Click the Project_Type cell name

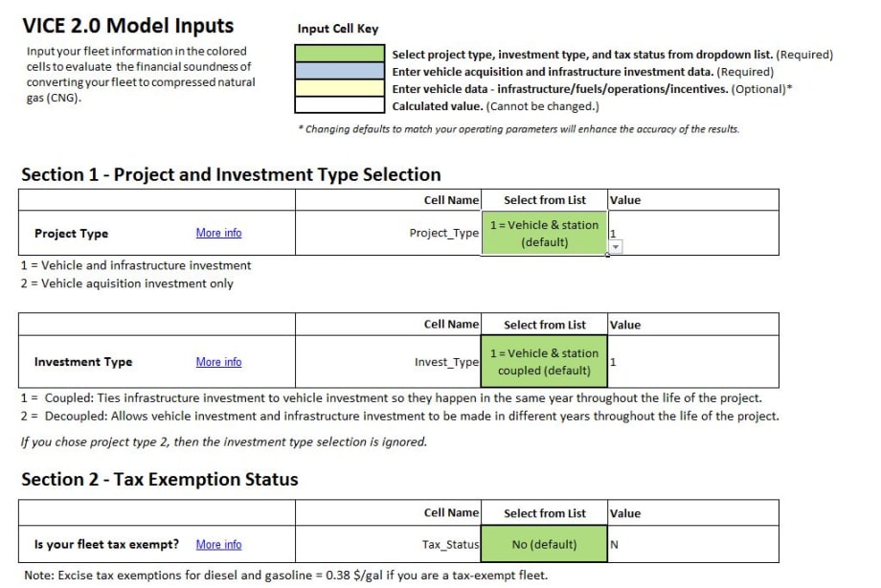[x=443, y=234]
